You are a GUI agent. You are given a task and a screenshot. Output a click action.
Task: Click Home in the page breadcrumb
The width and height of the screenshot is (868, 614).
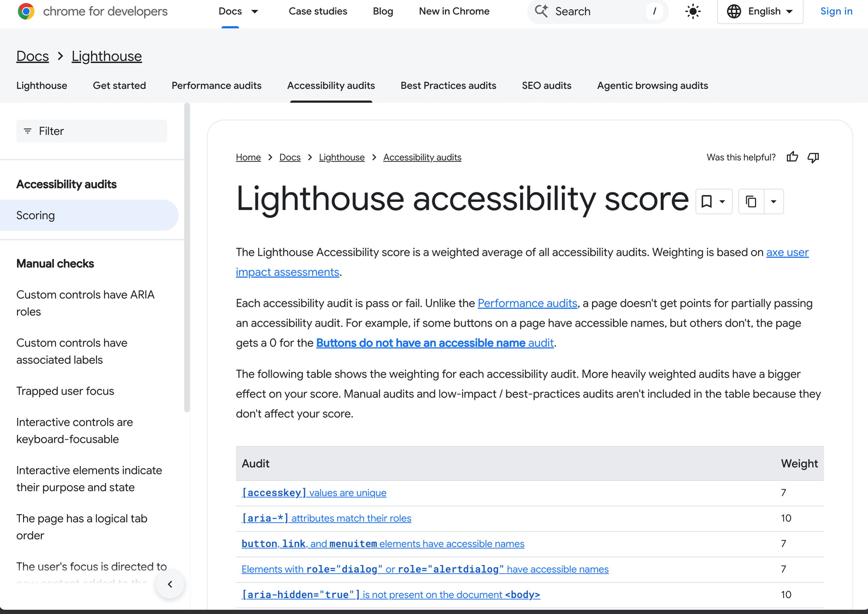(x=248, y=157)
